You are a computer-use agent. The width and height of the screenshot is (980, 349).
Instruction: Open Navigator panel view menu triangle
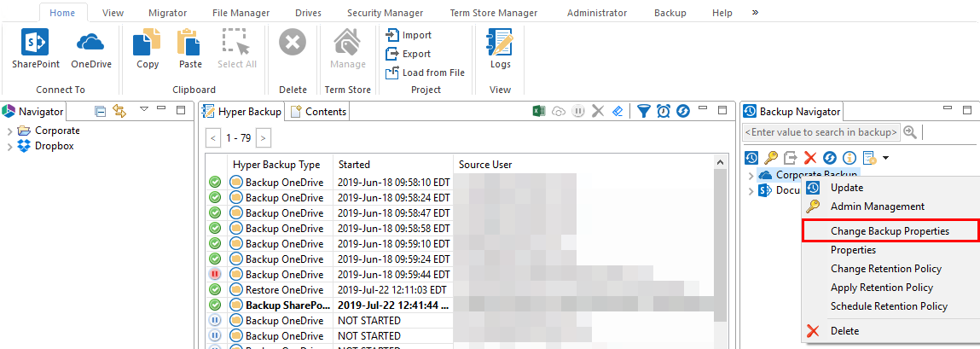pos(143,110)
